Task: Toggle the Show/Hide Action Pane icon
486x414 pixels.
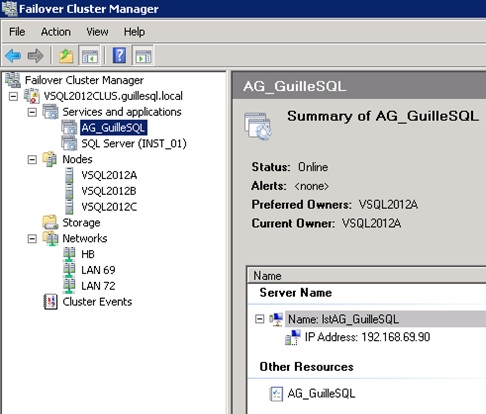Action: pos(143,56)
